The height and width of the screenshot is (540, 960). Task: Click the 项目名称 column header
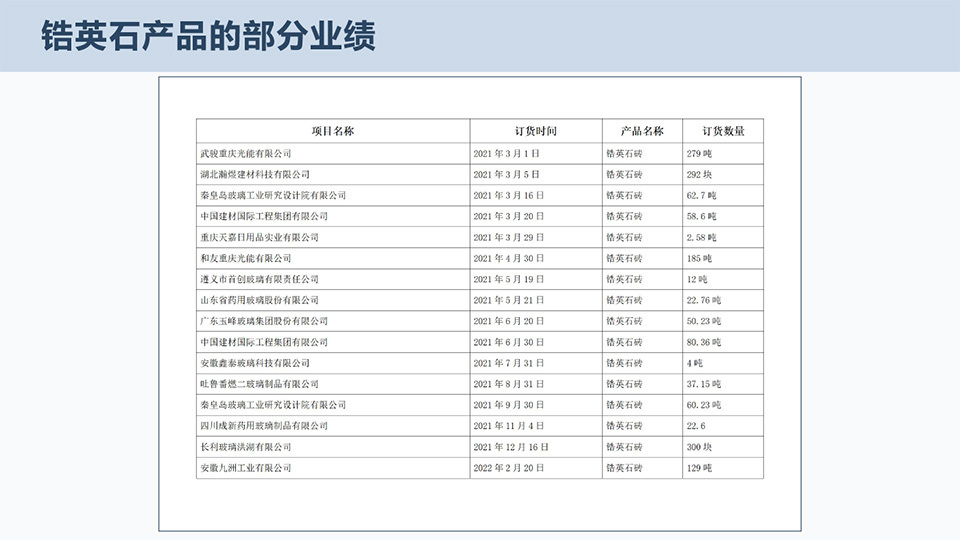tap(333, 131)
